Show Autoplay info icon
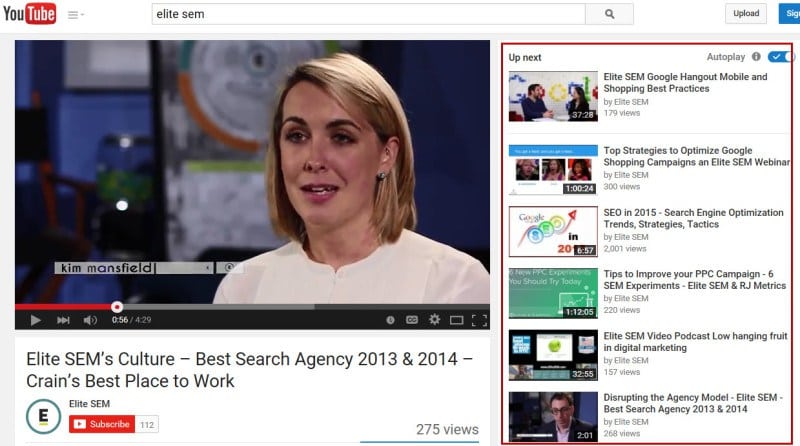 coord(756,57)
